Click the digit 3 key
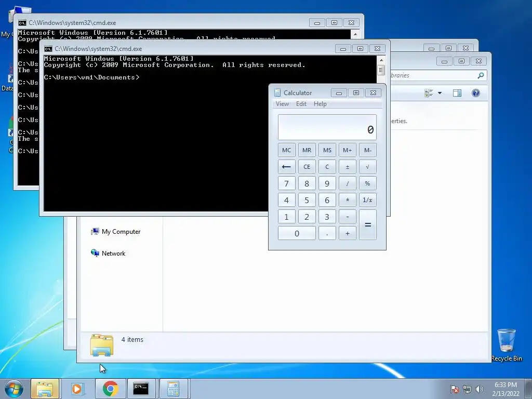532x399 pixels. click(327, 217)
